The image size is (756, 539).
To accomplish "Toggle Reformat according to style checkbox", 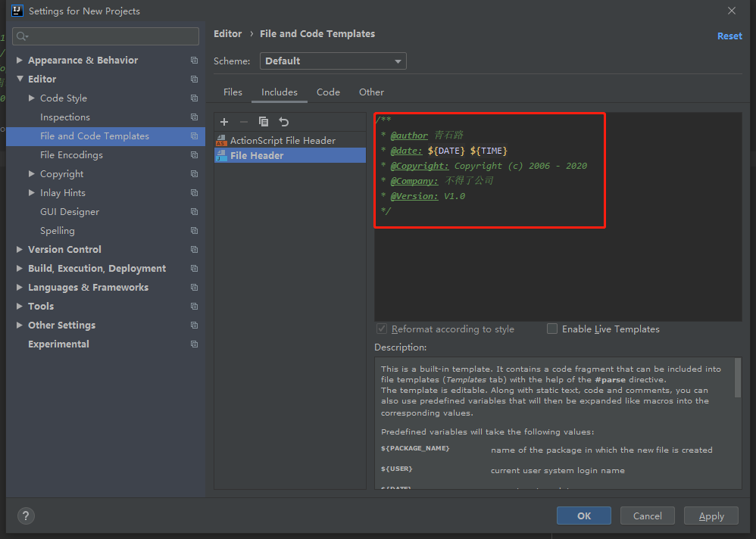I will click(x=382, y=329).
